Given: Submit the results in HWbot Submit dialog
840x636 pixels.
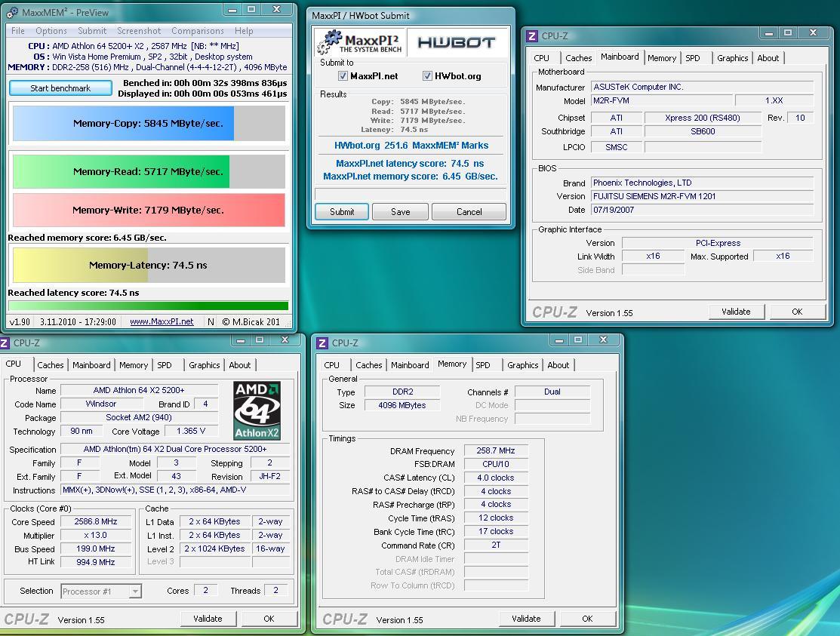Looking at the screenshot, I should [x=342, y=211].
